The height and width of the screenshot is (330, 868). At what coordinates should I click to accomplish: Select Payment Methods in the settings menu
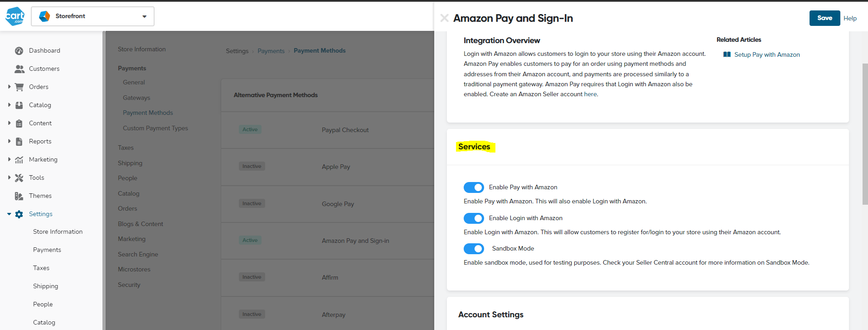(x=148, y=113)
